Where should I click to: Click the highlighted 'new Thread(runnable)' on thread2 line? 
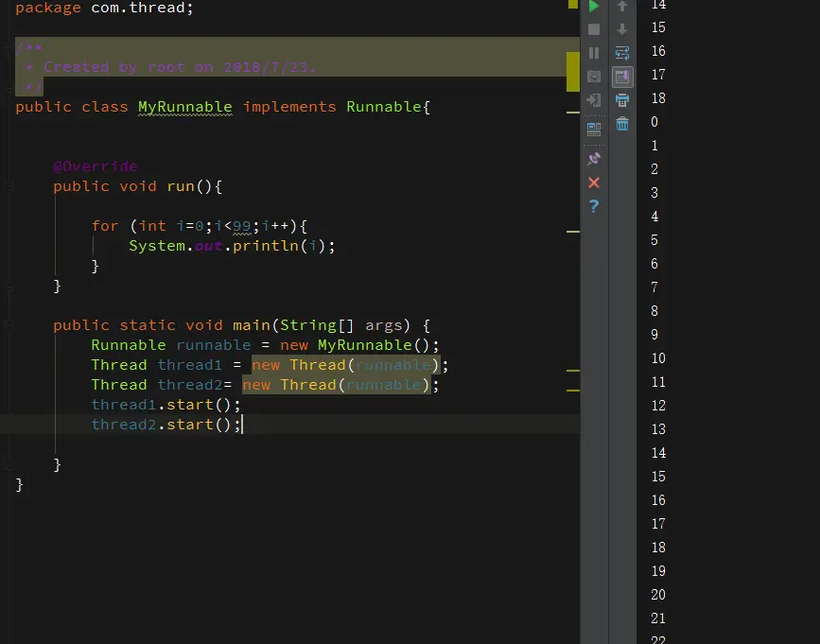(x=337, y=385)
